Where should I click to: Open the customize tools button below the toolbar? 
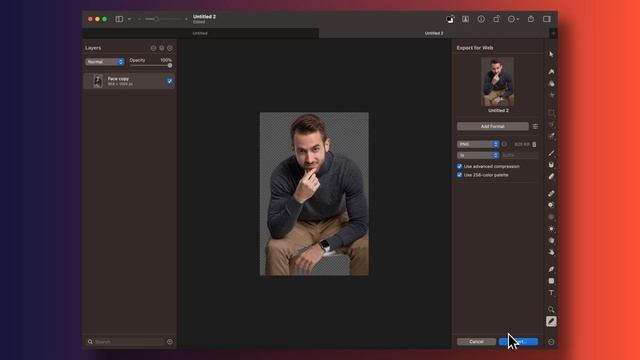click(x=551, y=342)
